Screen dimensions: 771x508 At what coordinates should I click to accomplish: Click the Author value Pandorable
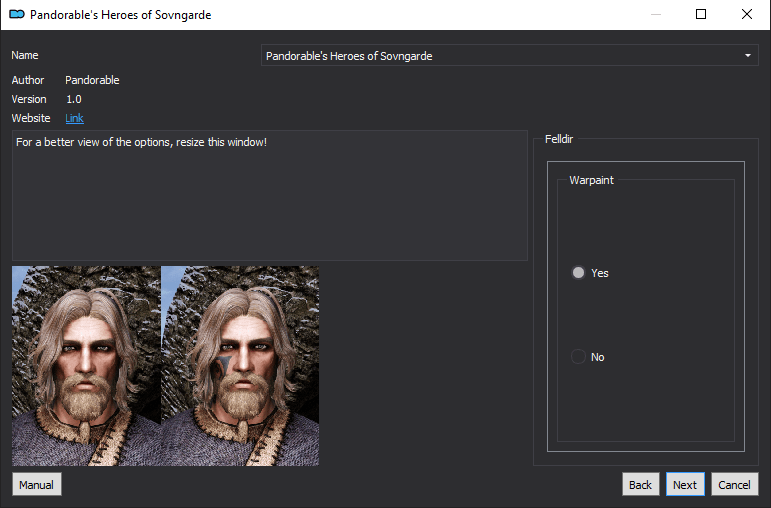click(x=92, y=80)
